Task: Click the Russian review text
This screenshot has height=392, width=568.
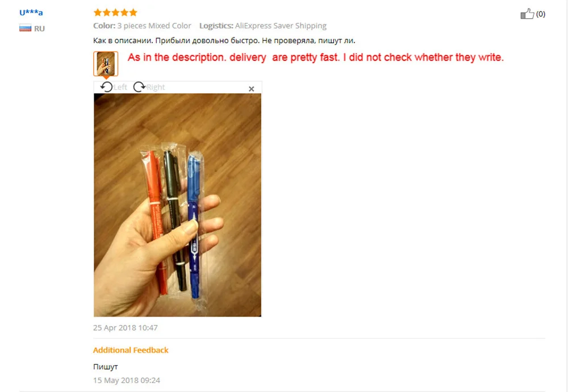Action: pyautogui.click(x=224, y=40)
